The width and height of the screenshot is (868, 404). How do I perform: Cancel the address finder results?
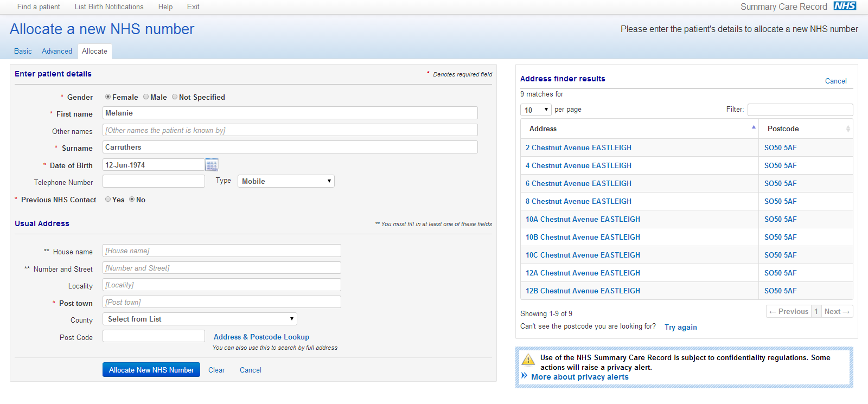pos(835,81)
